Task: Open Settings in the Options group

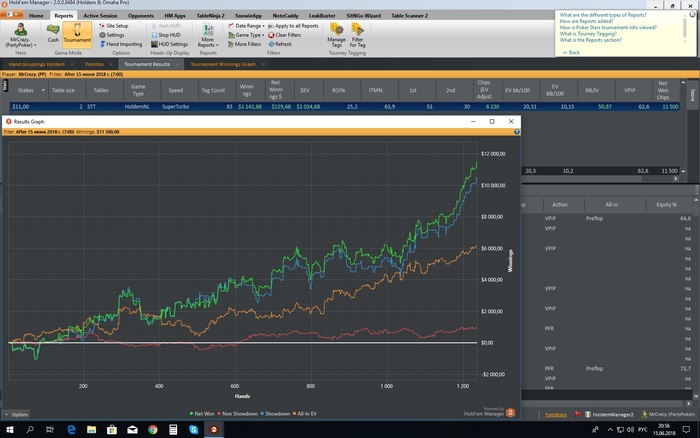Action: point(112,35)
